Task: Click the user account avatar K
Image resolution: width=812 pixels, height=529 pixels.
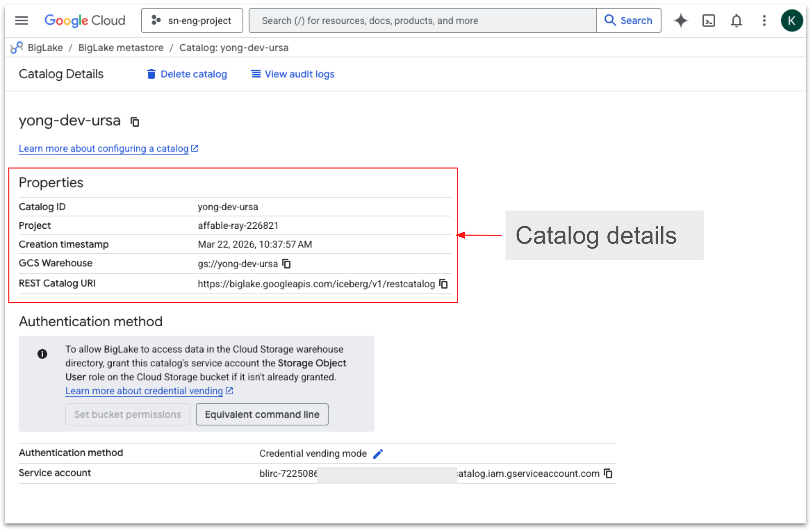Action: 791,20
